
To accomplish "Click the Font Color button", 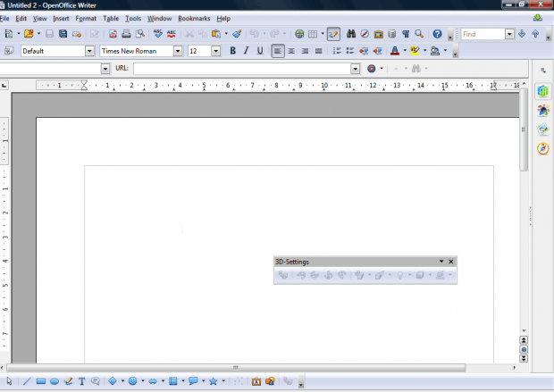I will click(395, 51).
